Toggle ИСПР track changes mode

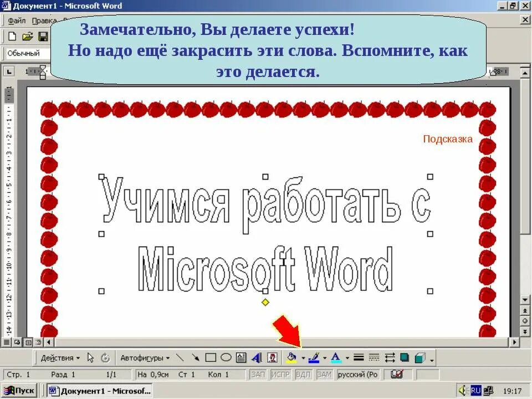pos(282,374)
